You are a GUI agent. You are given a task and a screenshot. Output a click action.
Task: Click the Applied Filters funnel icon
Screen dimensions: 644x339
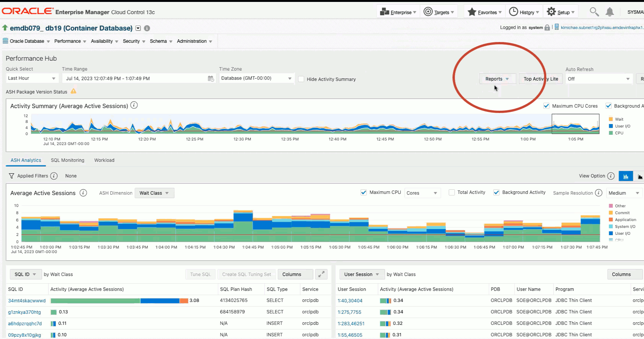click(11, 176)
